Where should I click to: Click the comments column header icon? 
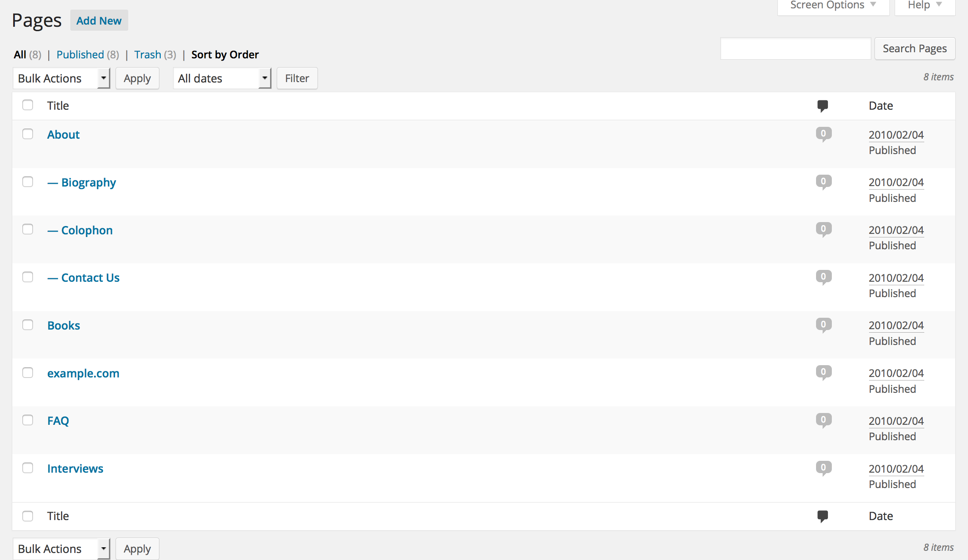[x=823, y=106]
